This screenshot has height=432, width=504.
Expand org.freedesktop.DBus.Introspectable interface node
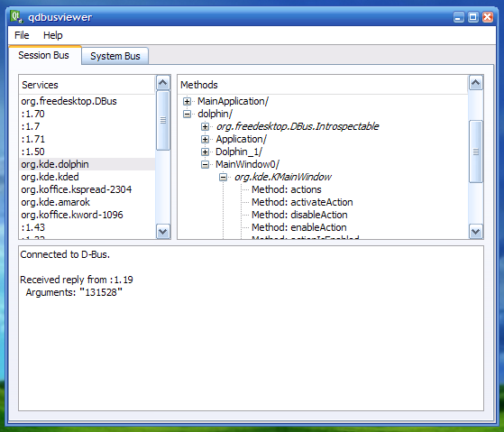tap(205, 126)
